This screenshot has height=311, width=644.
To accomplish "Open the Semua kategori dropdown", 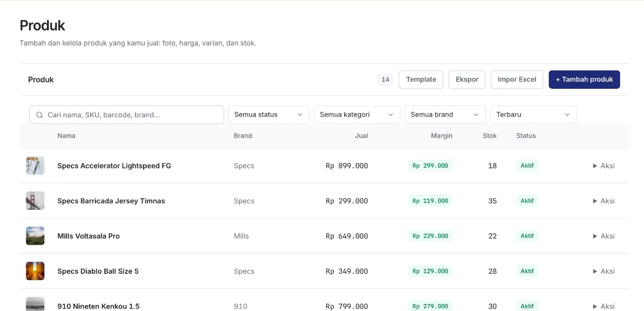I will [x=357, y=115].
